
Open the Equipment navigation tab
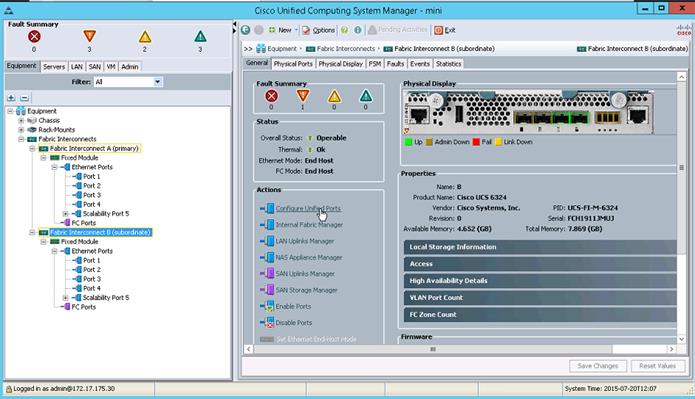pos(21,66)
